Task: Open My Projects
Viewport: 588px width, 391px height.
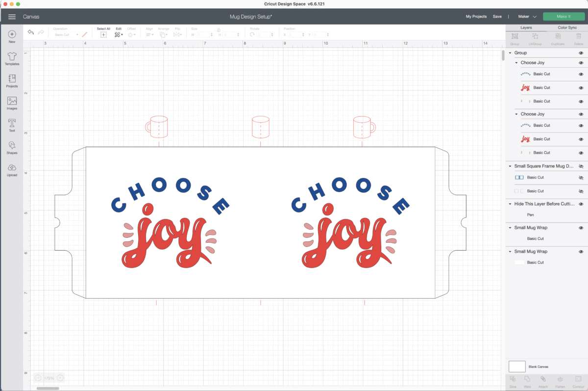Action: coord(476,17)
